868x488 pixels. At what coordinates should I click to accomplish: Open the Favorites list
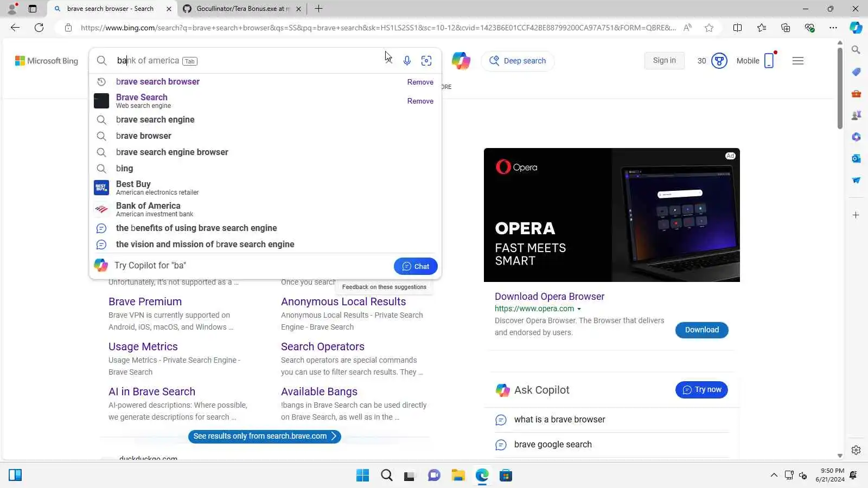tap(762, 28)
